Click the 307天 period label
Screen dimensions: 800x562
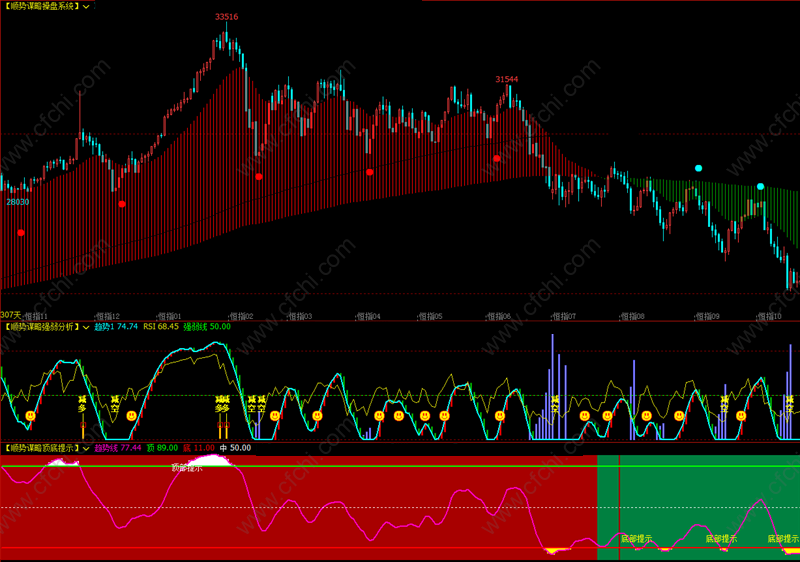point(11,315)
